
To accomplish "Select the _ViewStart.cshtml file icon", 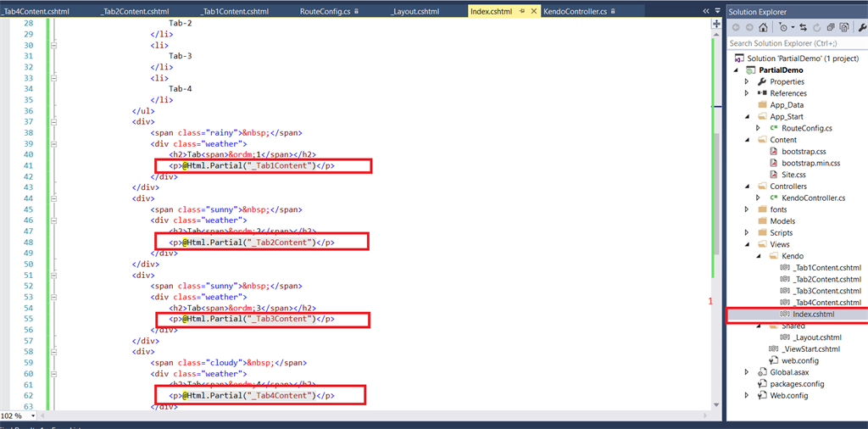I will (773, 349).
